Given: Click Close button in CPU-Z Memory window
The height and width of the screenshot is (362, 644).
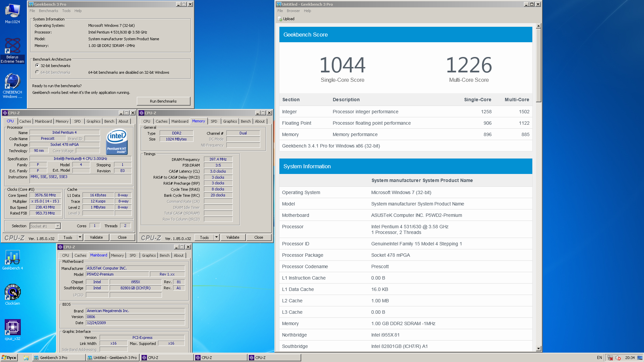Looking at the screenshot, I should 259,237.
